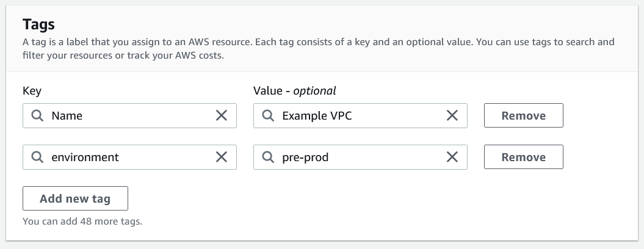Click the search icon in the environment key field

pos(37,157)
